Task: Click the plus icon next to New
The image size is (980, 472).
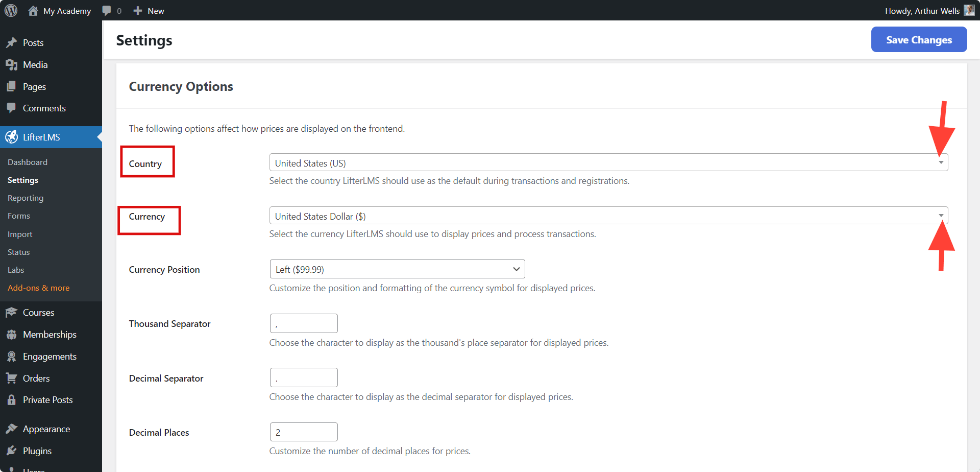Action: (x=138, y=11)
